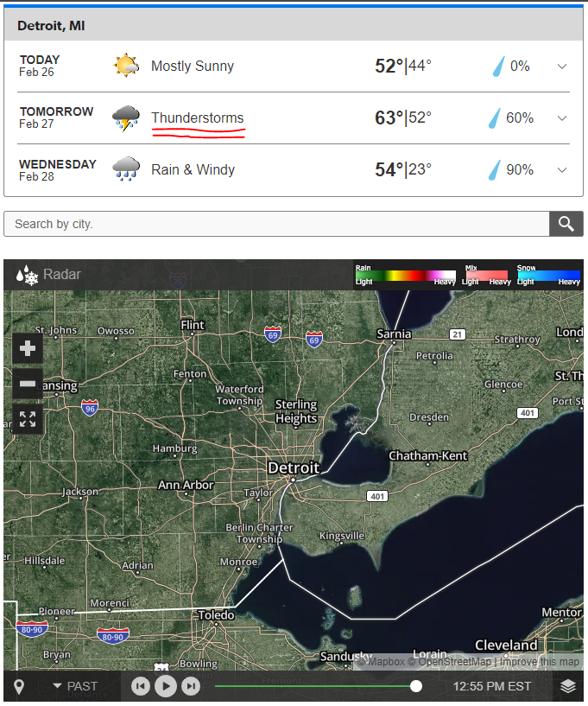
Task: Click the Thunderstorms forecast text
Action: tap(198, 118)
